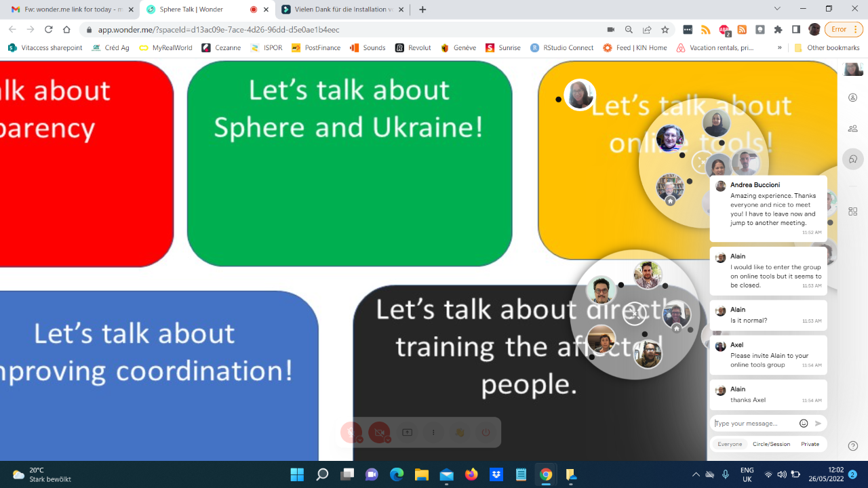Click the send message arrow icon
This screenshot has width=868, height=488.
[x=818, y=424]
